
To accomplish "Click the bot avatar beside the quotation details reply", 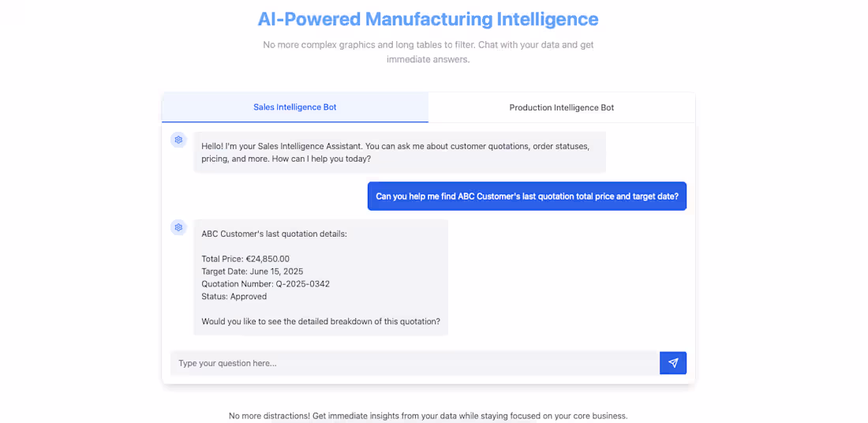I will (x=178, y=227).
